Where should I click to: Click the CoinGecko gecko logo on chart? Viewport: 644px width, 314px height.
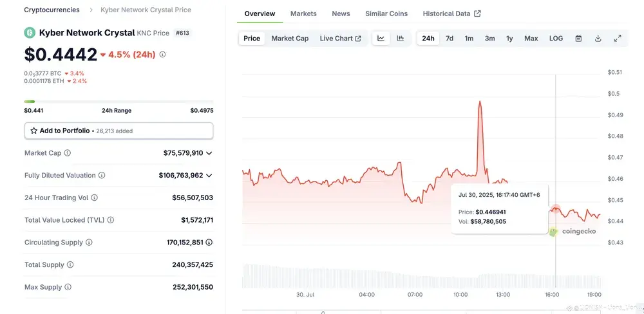click(x=553, y=232)
